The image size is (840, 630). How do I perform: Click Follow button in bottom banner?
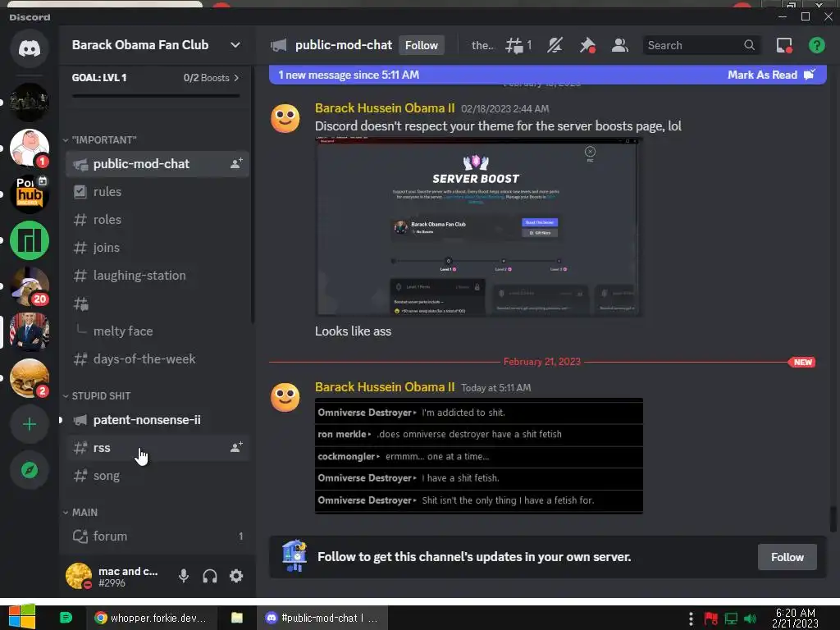787,557
